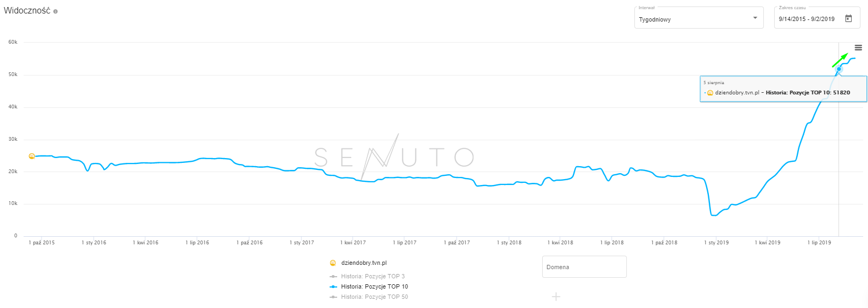Click the orange domain marker at line start

pyautogui.click(x=32, y=156)
